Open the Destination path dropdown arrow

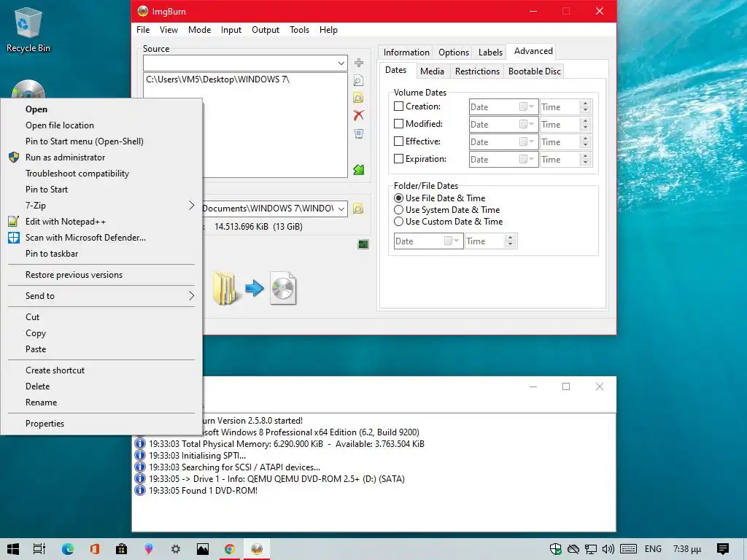coord(341,209)
